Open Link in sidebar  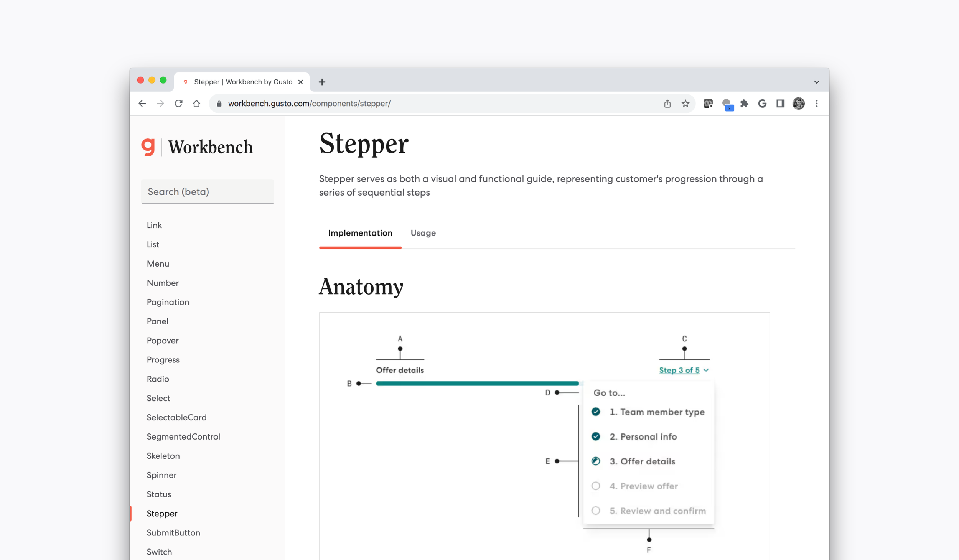[154, 225]
